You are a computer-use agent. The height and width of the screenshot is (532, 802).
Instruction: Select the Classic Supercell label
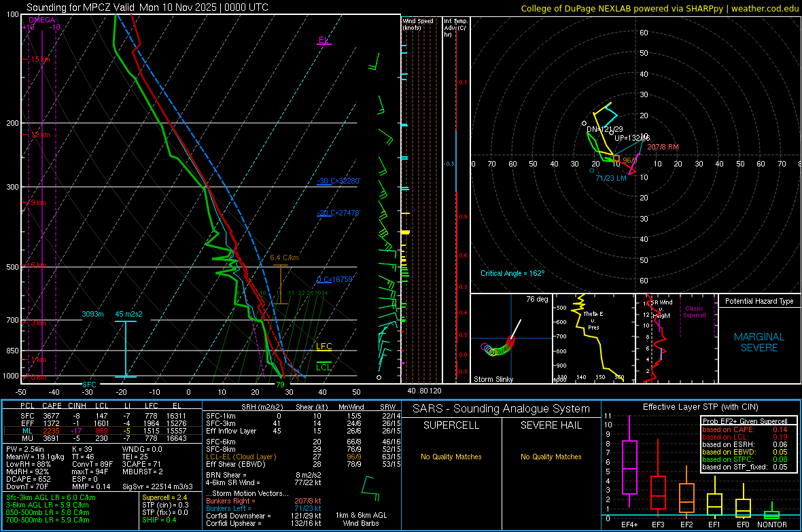pos(694,312)
